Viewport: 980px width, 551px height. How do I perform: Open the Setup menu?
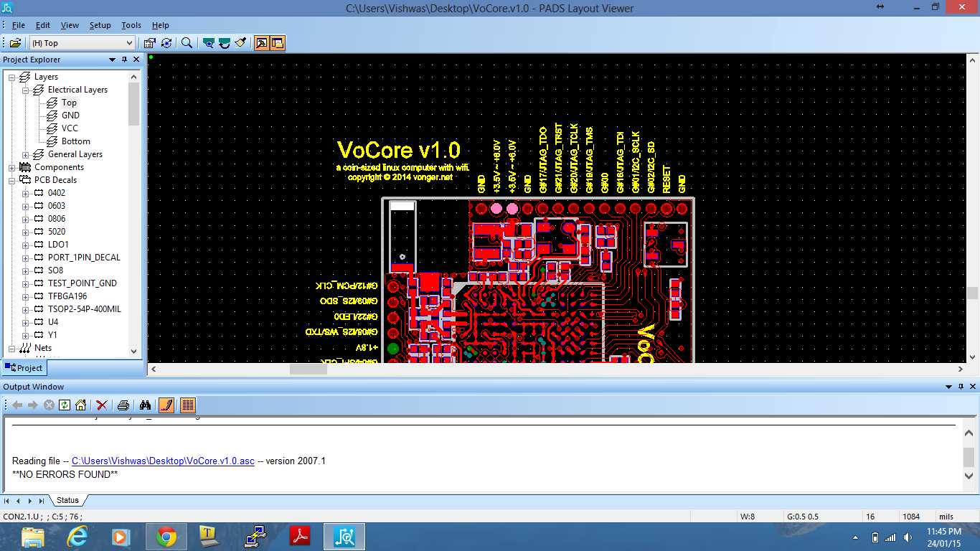pyautogui.click(x=100, y=25)
